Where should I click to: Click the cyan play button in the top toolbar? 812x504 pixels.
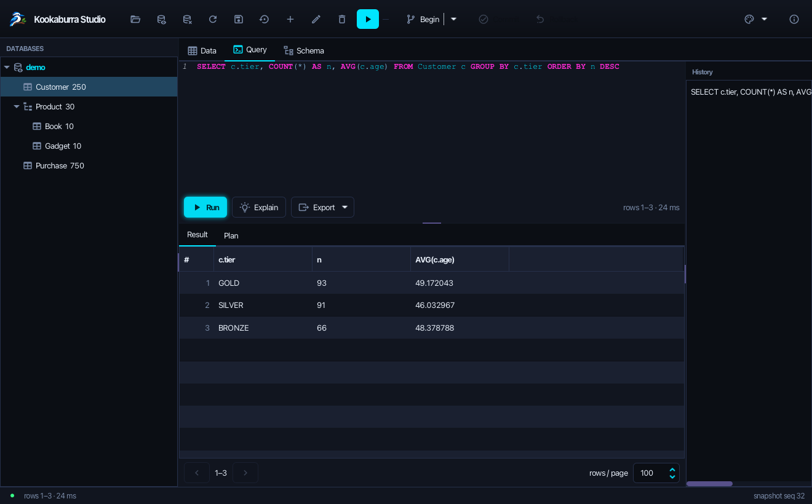(368, 19)
